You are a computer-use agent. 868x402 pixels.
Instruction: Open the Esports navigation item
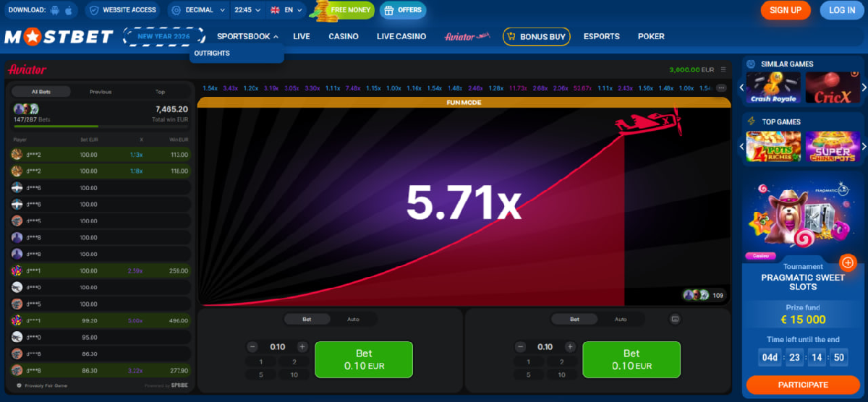coord(602,36)
